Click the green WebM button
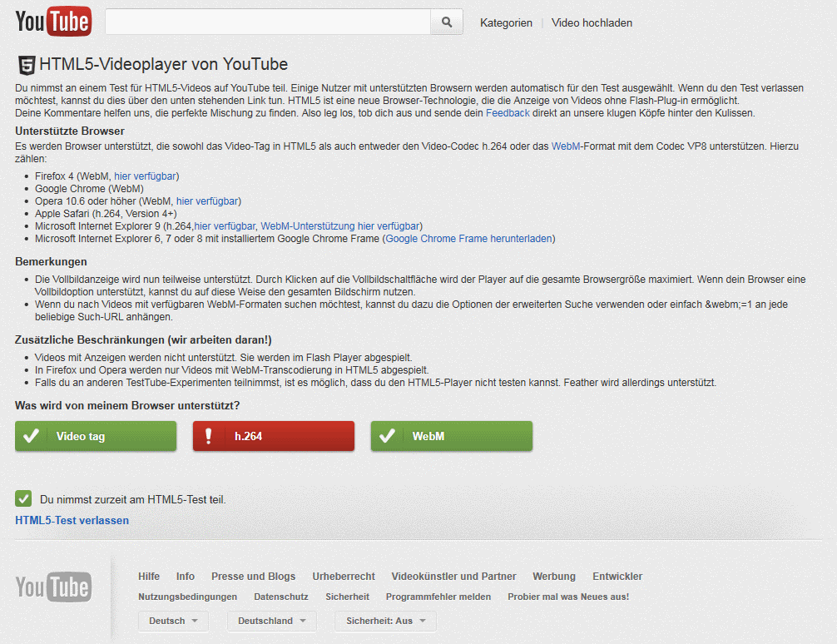Screen dimensions: 837x644 452,436
